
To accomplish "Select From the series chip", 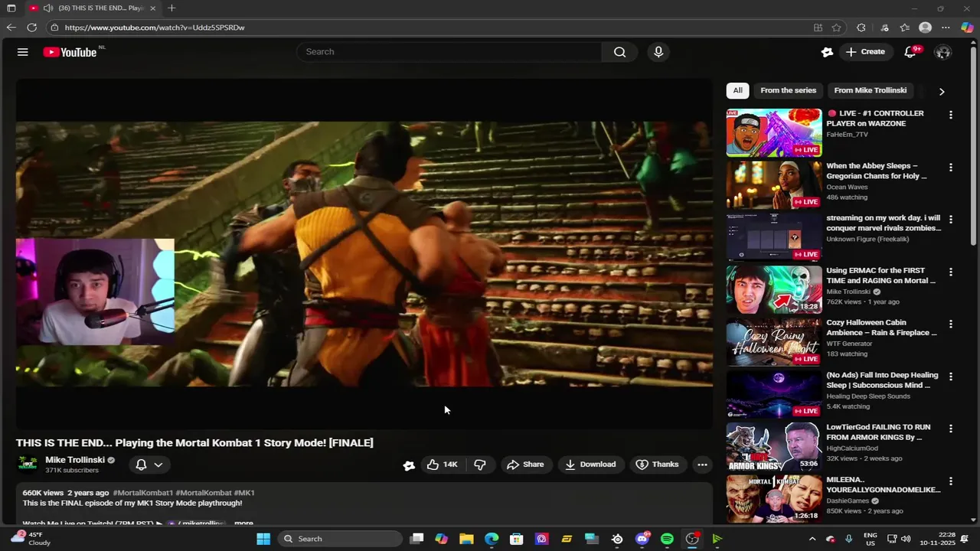I will pyautogui.click(x=788, y=90).
